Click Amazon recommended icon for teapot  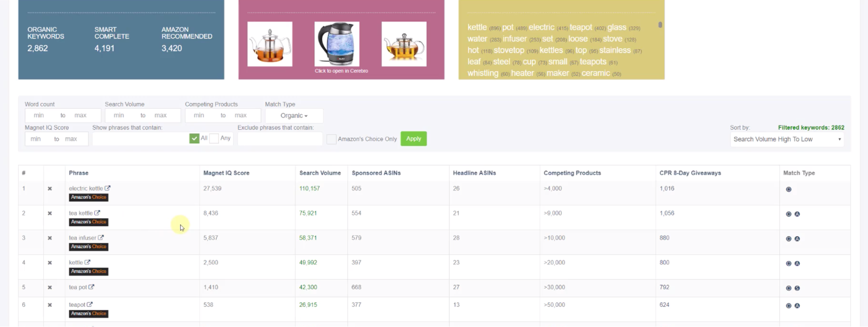coord(797,306)
